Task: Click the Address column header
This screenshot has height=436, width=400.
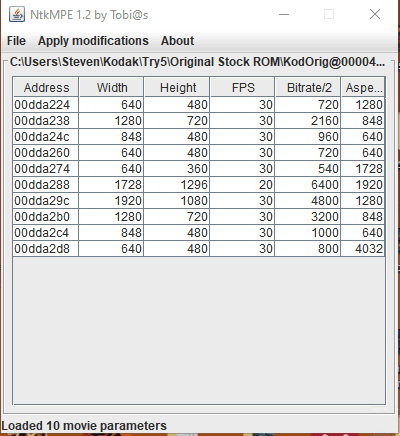Action: click(x=46, y=88)
